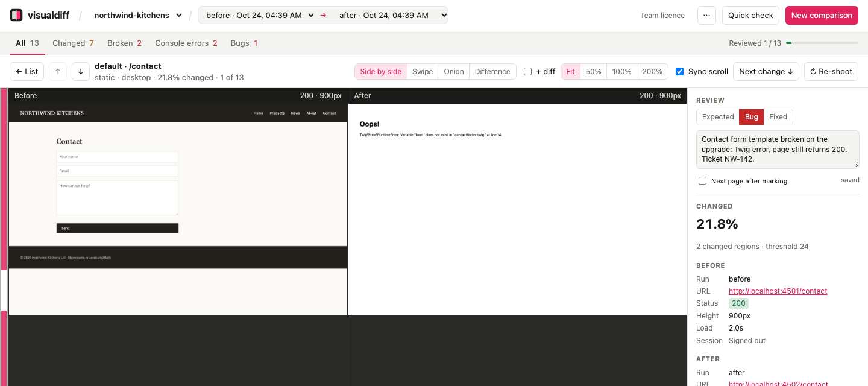868x386 pixels.
Task: Mark review as Bug
Action: pos(751,117)
